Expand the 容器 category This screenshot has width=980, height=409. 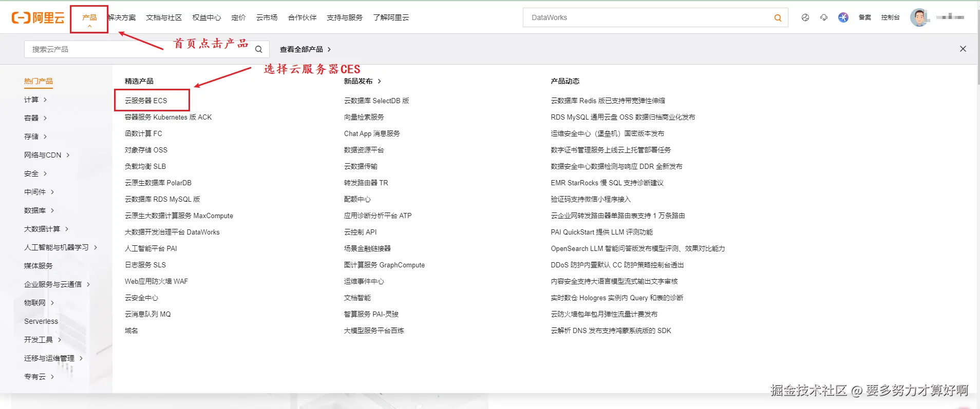coord(35,118)
